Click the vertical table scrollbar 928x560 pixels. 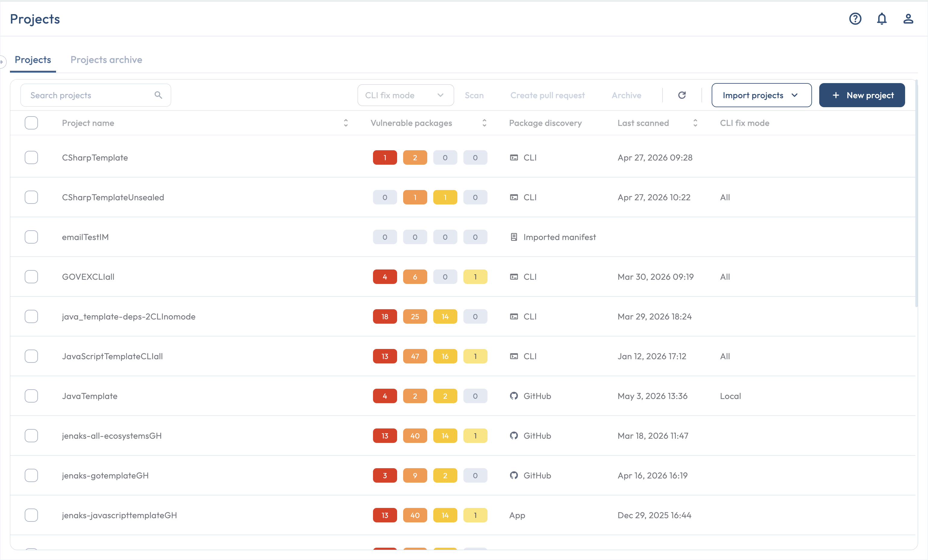pyautogui.click(x=916, y=194)
